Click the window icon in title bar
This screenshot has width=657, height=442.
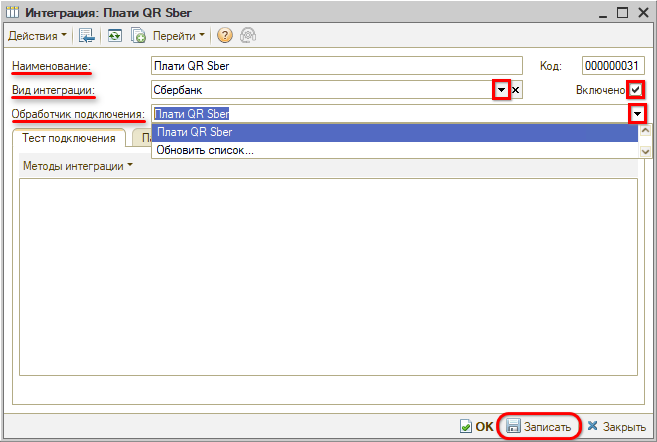click(13, 13)
